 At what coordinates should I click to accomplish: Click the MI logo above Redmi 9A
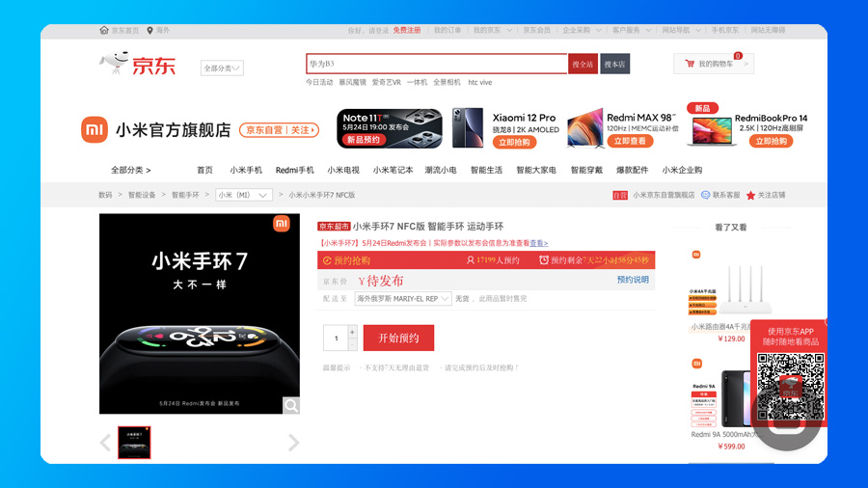click(x=697, y=364)
